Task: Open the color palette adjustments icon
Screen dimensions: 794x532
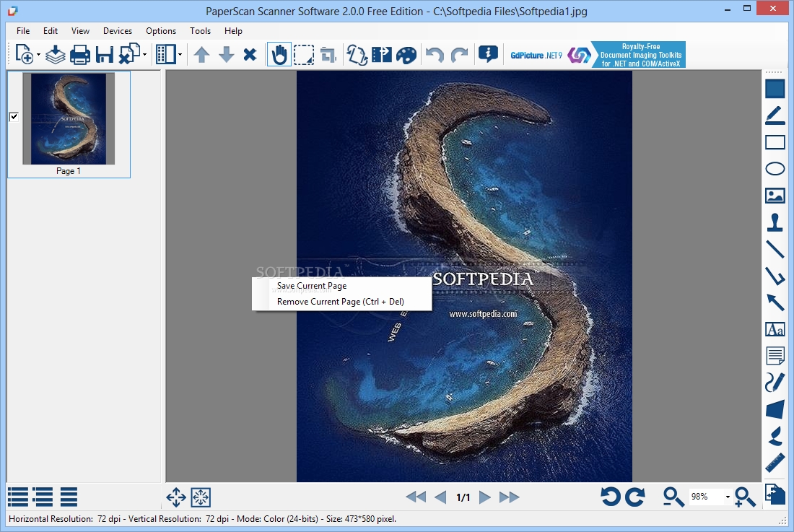Action: [406, 55]
